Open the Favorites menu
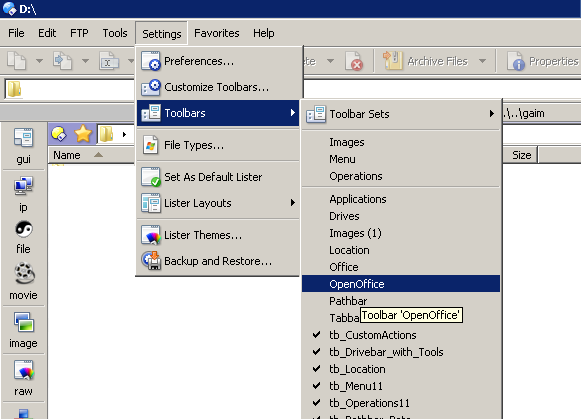This screenshot has height=419, width=581. [217, 33]
